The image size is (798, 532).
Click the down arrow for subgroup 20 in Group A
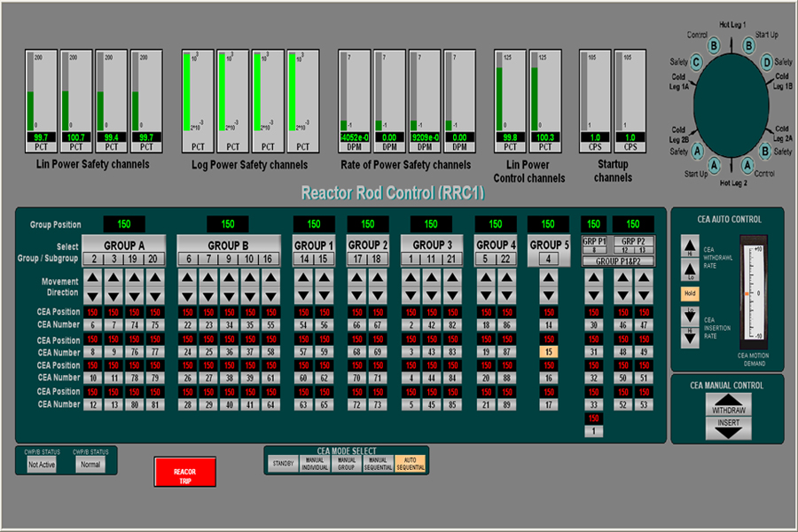[154, 296]
